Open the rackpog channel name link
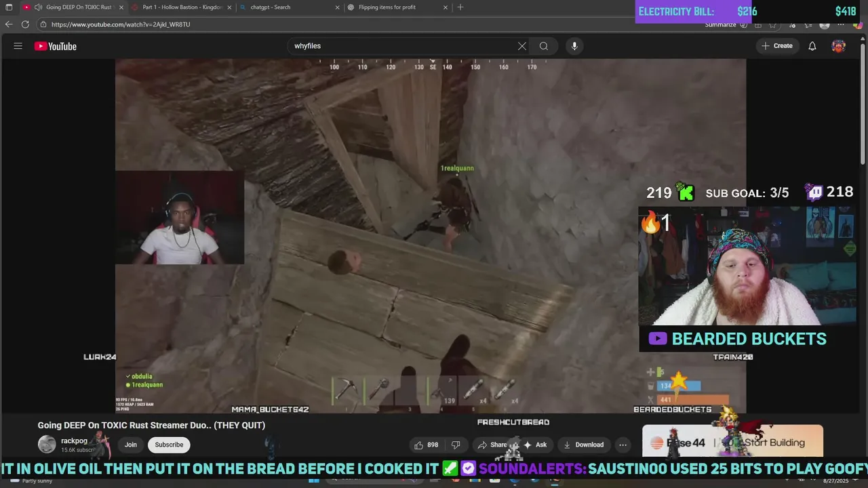The height and width of the screenshot is (488, 868). point(74,441)
